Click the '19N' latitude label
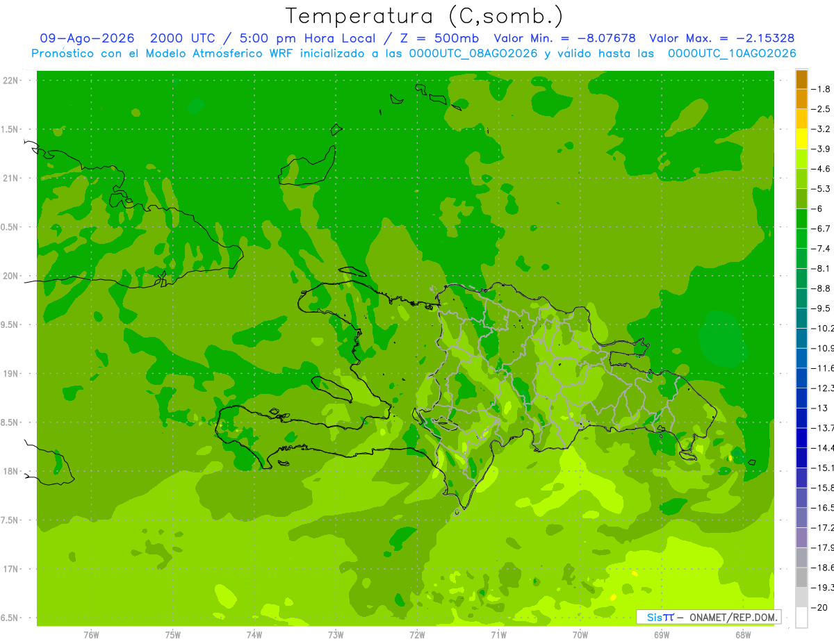834x644 pixels. (x=10, y=374)
